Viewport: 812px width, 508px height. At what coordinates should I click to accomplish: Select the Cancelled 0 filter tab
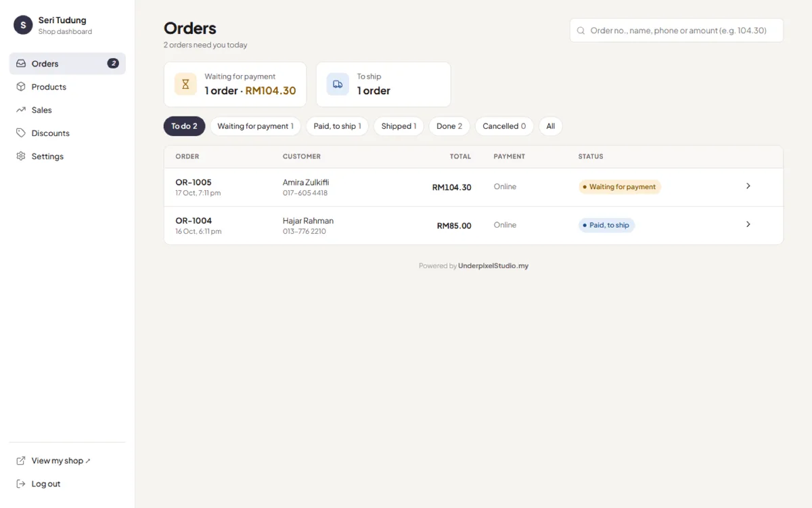504,126
